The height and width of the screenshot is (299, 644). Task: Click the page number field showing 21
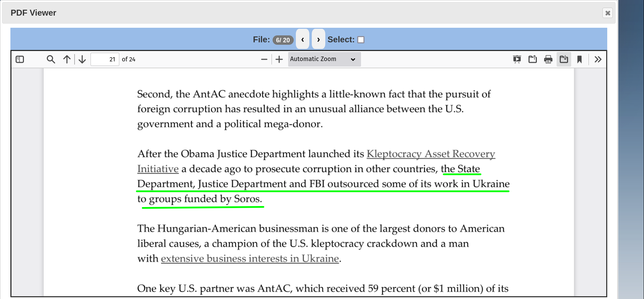105,59
